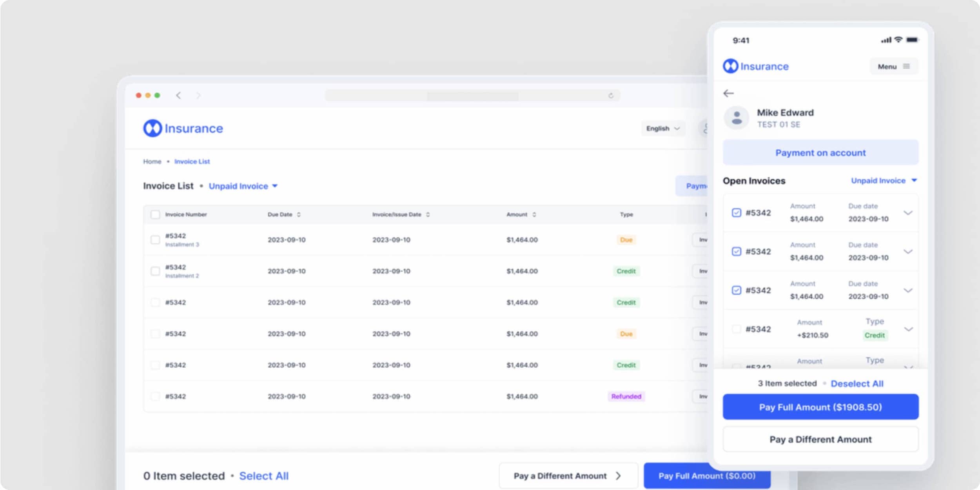Check the mobile status bar Wi-Fi icon
Viewport: 980px width, 490px height.
(898, 40)
